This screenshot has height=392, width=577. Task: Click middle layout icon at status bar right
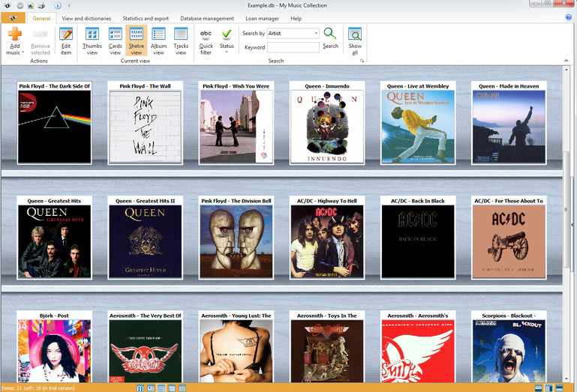pyautogui.click(x=548, y=388)
